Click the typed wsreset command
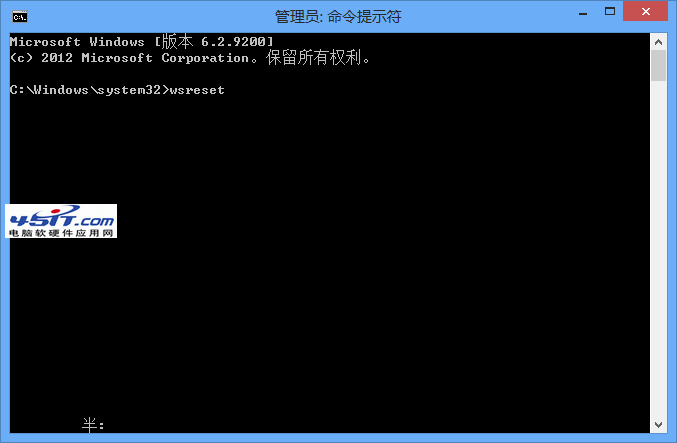This screenshot has width=677, height=443. click(197, 90)
